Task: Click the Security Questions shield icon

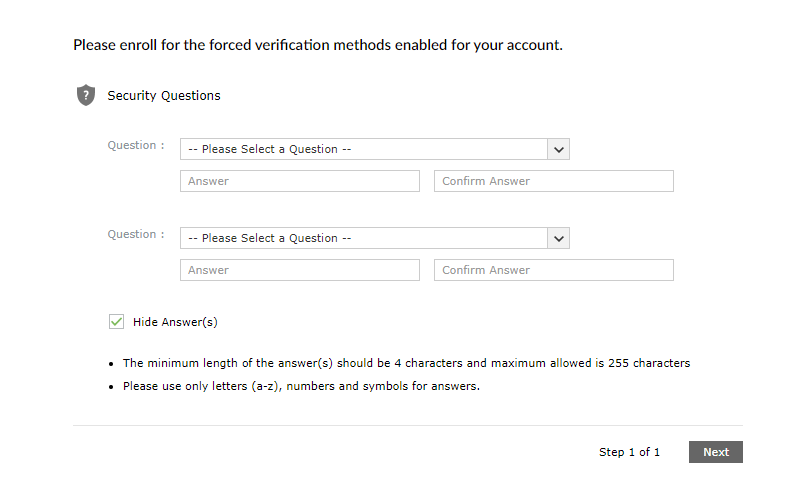Action: [x=86, y=96]
